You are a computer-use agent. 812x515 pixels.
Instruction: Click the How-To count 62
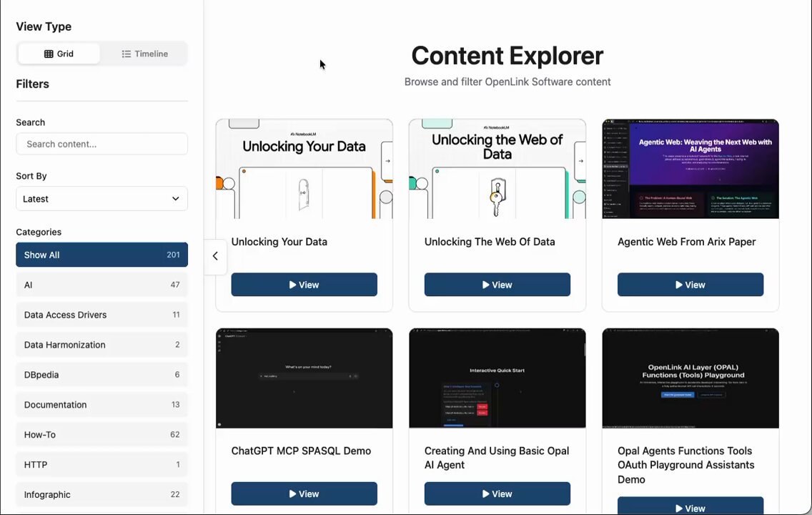coord(175,435)
